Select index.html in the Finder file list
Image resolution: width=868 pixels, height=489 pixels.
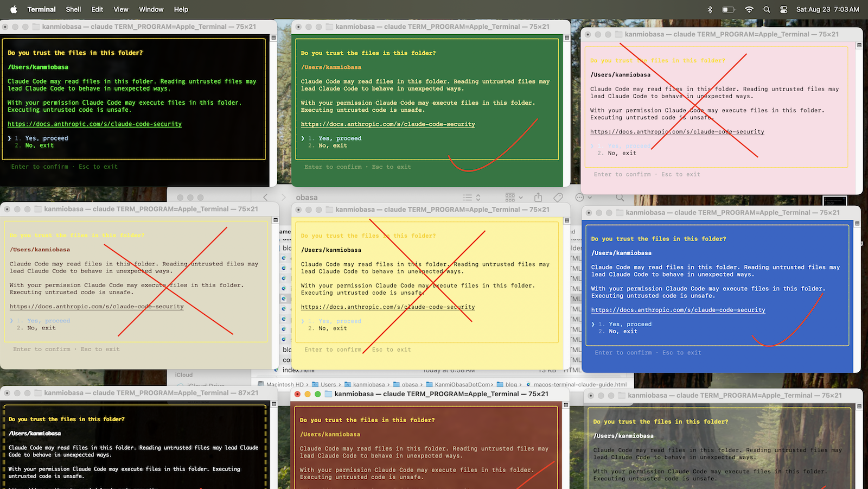point(296,370)
